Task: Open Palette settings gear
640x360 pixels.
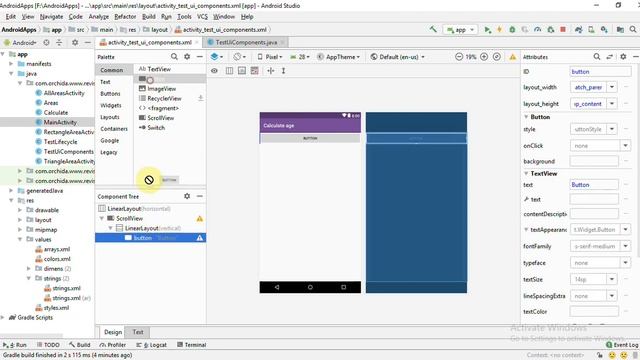Action: 187,57
